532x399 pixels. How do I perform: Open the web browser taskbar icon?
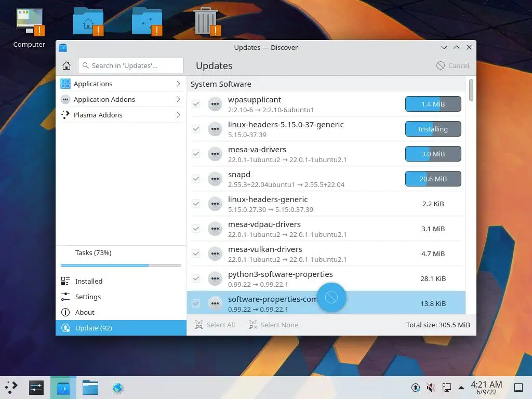tap(118, 388)
